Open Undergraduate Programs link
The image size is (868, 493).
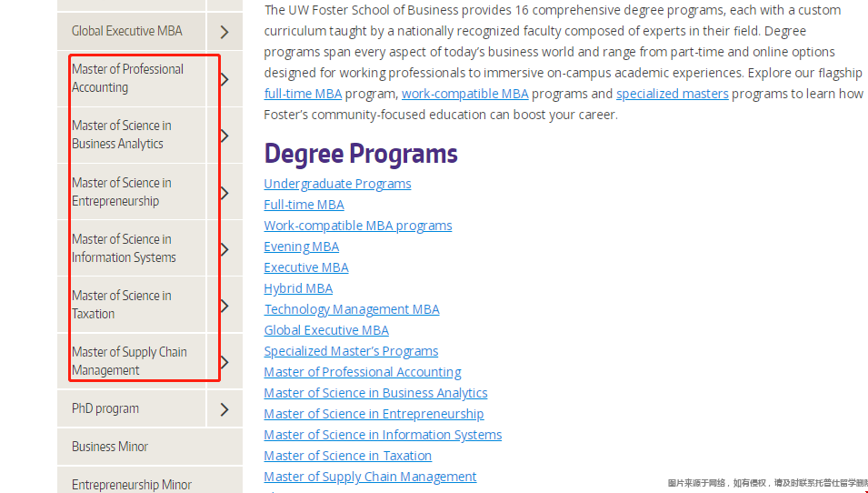(338, 184)
